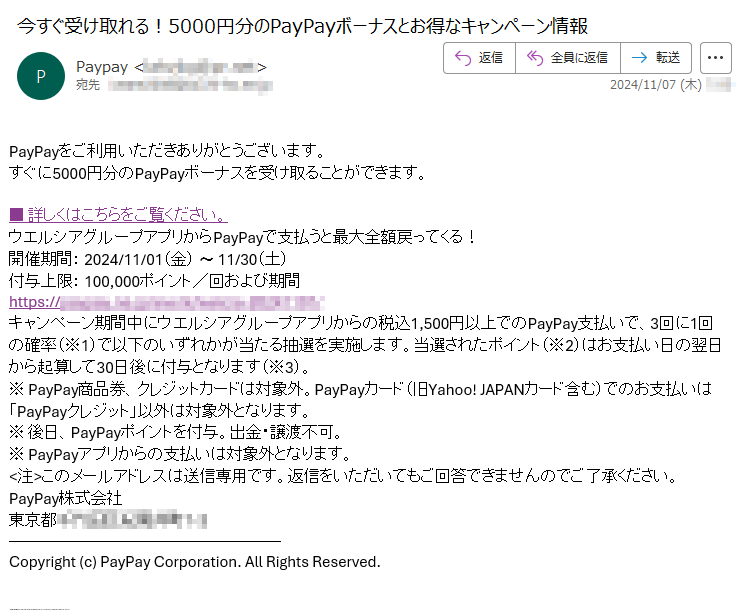Click the 東京都 address line
736x611 pixels.
point(108,520)
